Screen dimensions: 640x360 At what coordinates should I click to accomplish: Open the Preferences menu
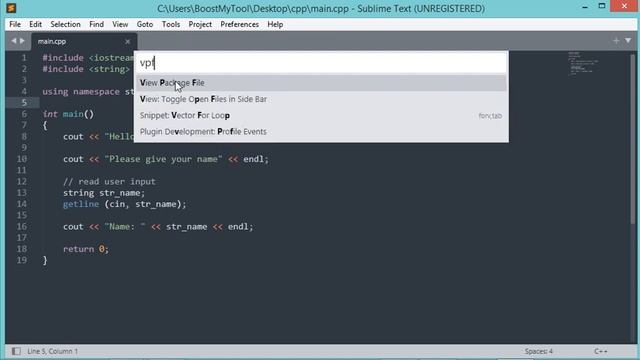(240, 24)
